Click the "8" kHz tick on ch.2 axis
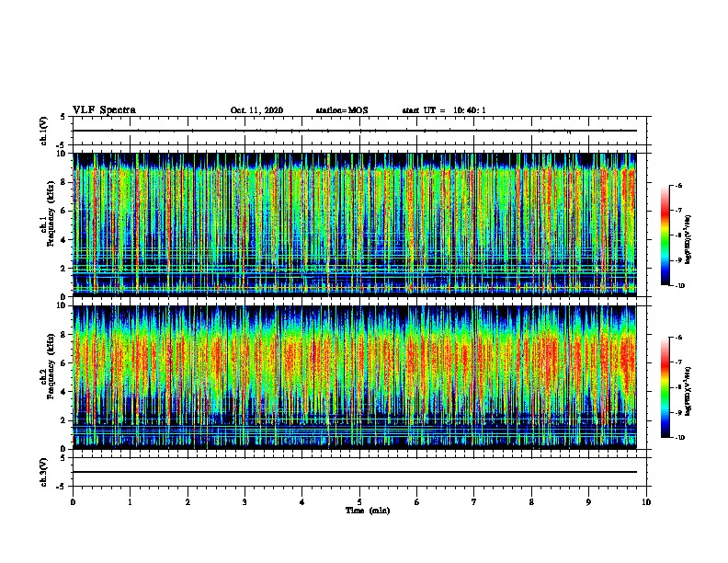The height and width of the screenshot is (563, 728). (x=64, y=335)
